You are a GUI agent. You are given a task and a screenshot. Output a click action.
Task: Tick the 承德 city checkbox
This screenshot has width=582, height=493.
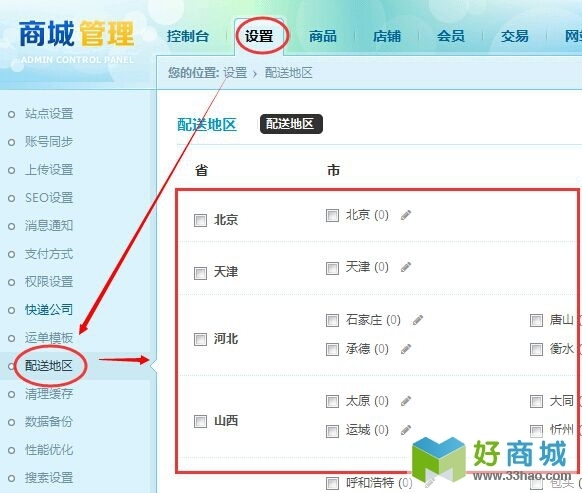(x=332, y=349)
